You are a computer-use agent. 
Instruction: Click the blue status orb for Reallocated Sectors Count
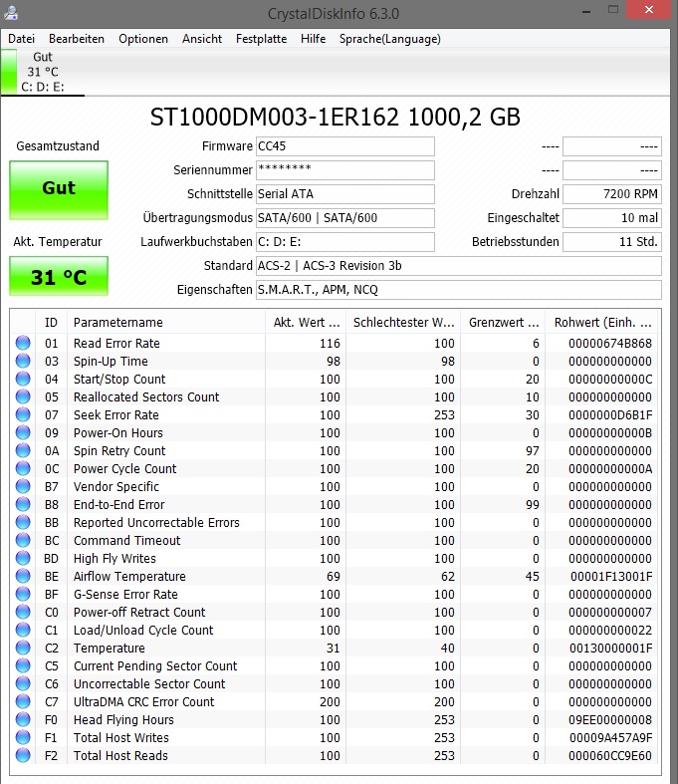pyautogui.click(x=23, y=397)
